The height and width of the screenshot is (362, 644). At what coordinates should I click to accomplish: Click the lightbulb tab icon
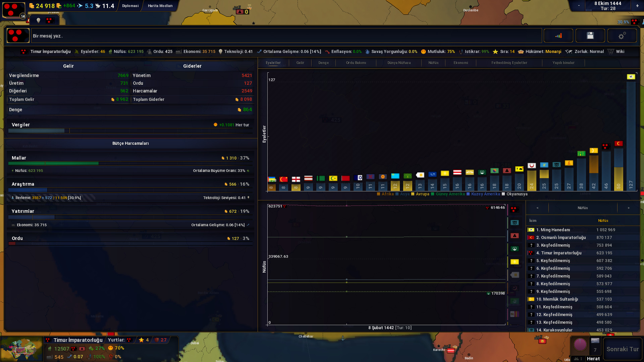point(38,20)
